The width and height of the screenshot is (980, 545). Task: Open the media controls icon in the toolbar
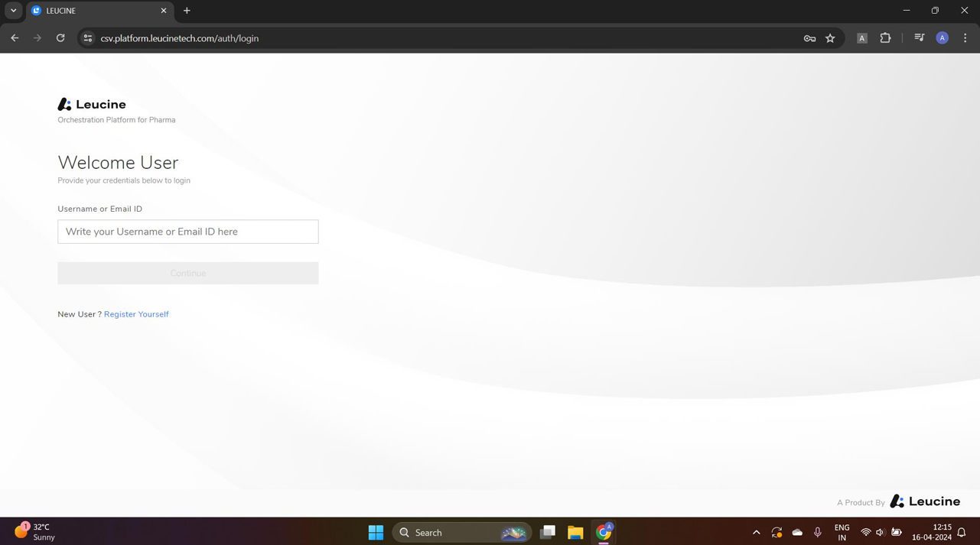tap(919, 37)
